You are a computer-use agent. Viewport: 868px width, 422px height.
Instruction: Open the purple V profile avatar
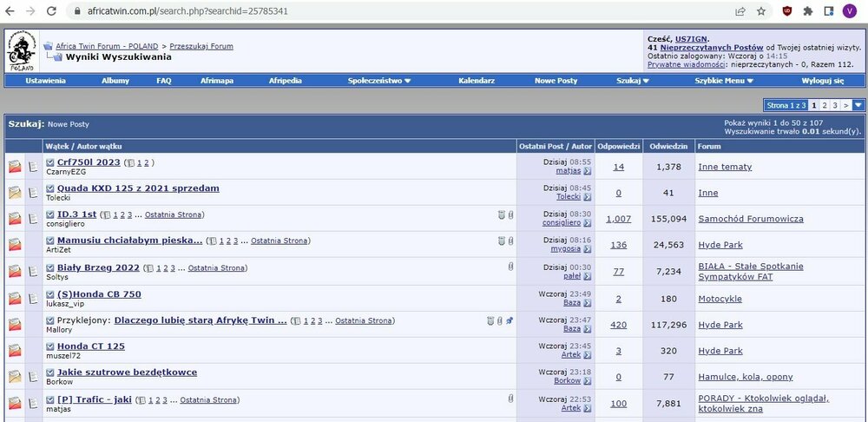849,11
